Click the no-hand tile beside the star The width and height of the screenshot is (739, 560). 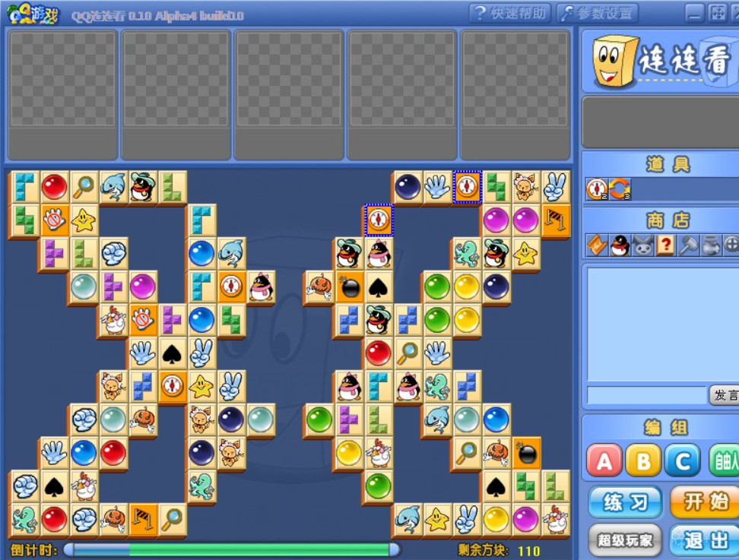pyautogui.click(x=54, y=220)
